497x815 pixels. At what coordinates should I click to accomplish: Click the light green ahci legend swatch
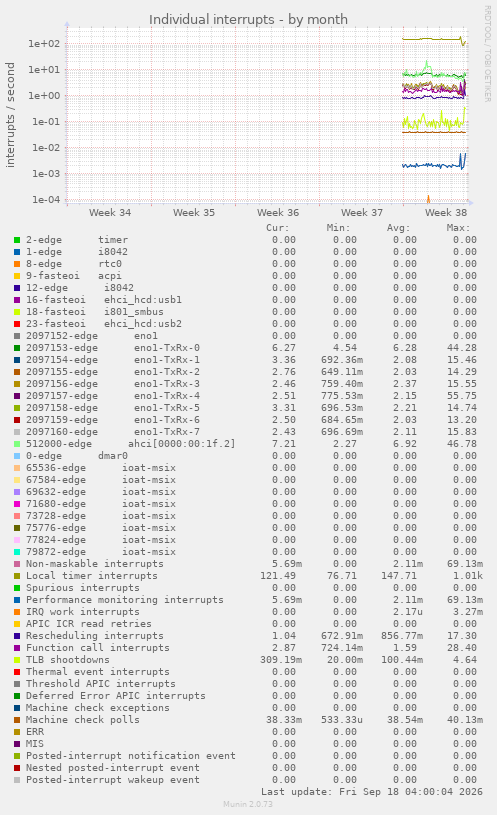(x=17, y=444)
